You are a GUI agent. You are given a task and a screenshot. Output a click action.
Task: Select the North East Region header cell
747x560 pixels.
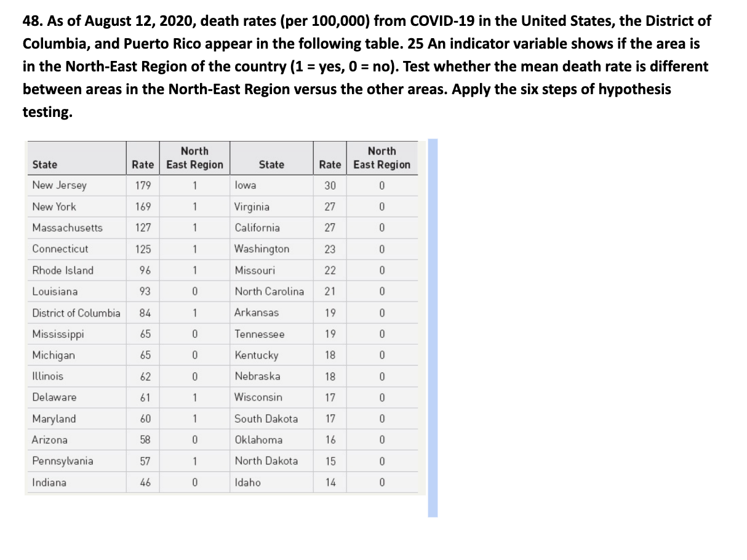pos(194,158)
